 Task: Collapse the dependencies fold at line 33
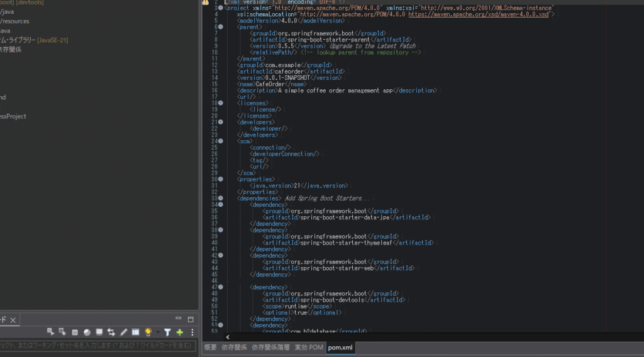pyautogui.click(x=220, y=198)
